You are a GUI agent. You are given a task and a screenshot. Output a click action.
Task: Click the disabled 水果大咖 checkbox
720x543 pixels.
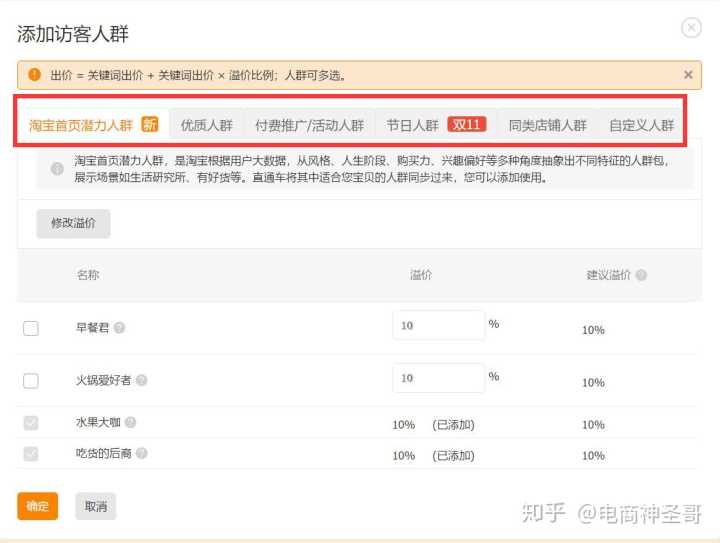point(31,422)
